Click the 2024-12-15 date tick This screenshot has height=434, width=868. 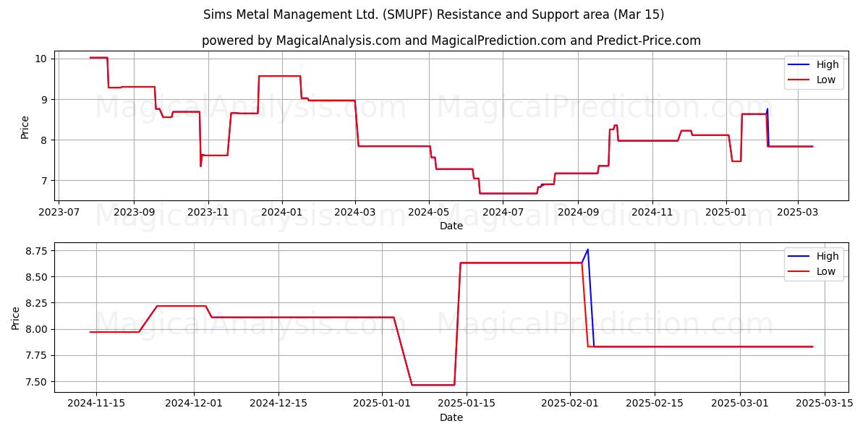(278, 404)
